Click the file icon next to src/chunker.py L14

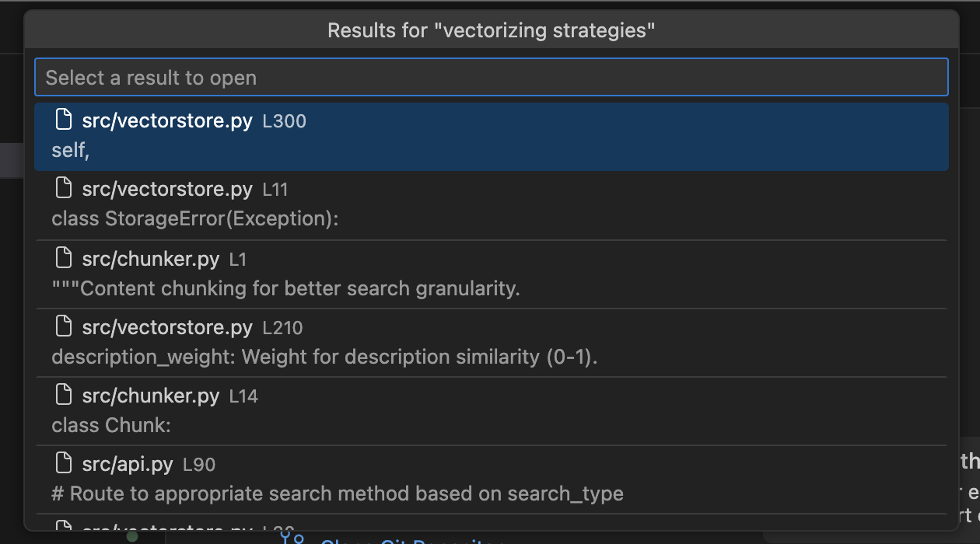[x=63, y=394]
